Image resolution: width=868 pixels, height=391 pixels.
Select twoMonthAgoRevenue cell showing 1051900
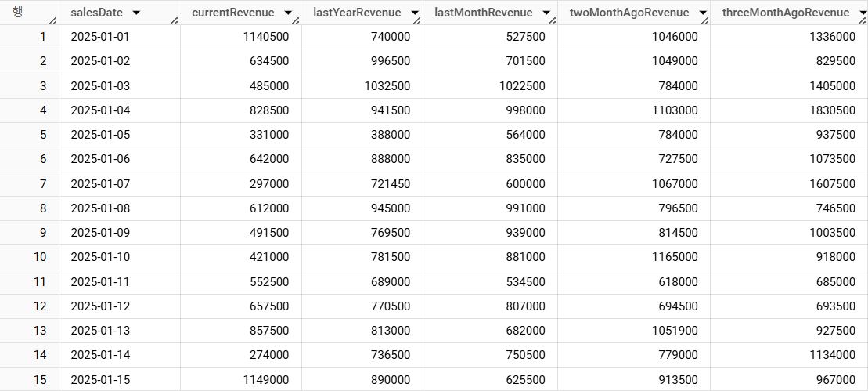click(x=634, y=331)
